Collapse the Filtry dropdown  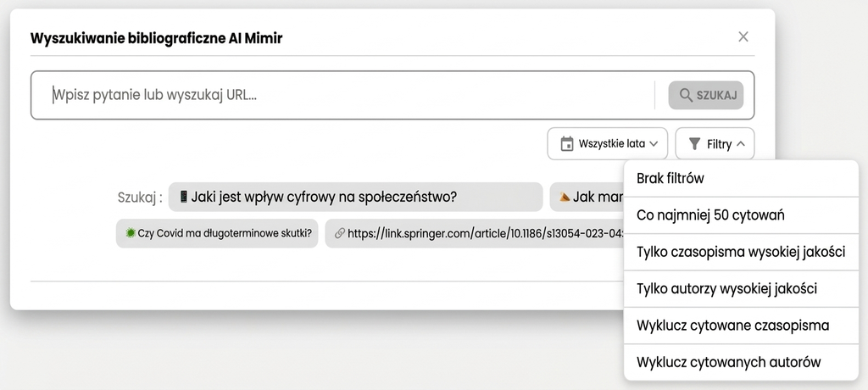point(715,144)
